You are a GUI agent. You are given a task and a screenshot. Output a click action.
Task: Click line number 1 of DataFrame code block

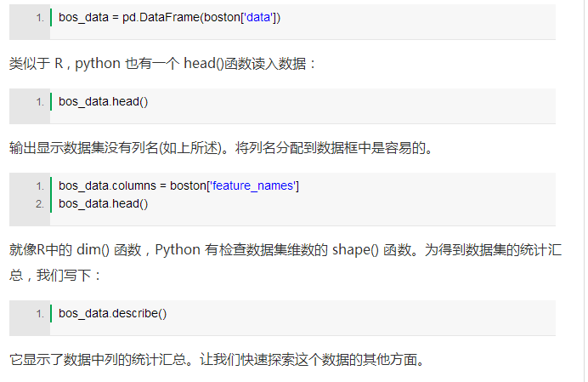(x=40, y=18)
